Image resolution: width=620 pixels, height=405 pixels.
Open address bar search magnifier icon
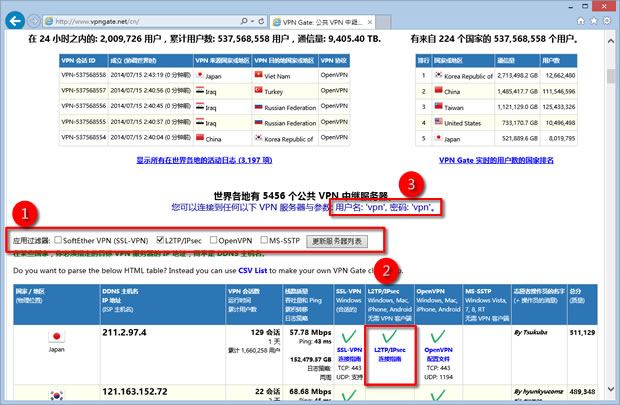click(x=244, y=21)
